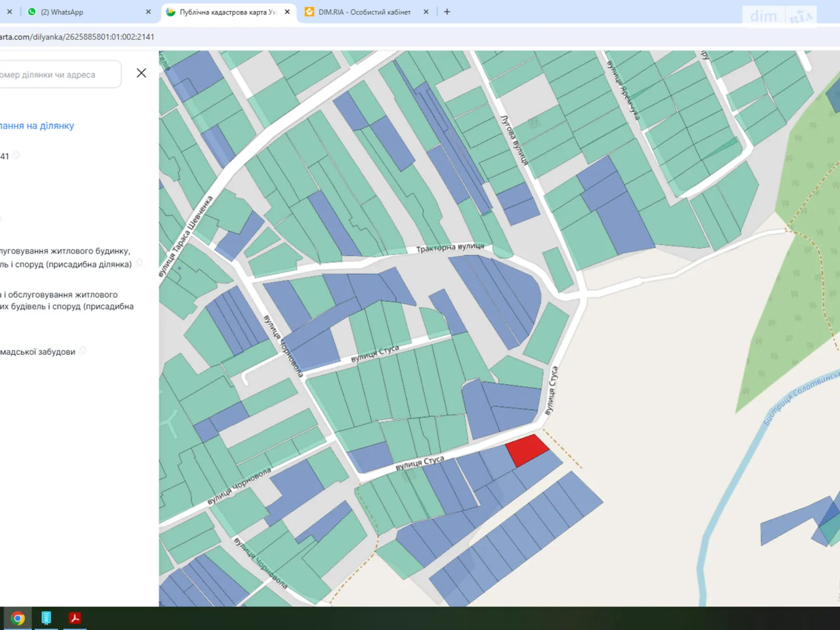Select the red highlighted parcel on map
Viewport: 840px width, 630px height.
pyautogui.click(x=527, y=449)
